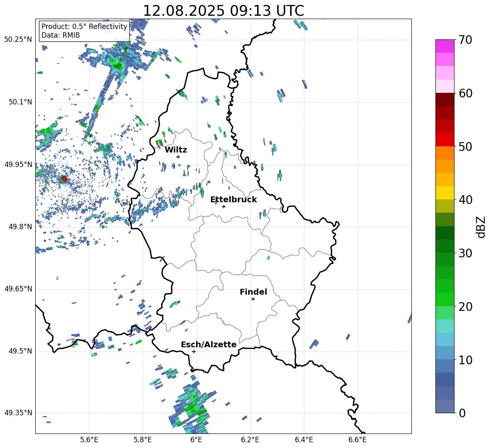Viewport: 491px width, 448px height.
Task: Click the dBZ colorbar axis label
Action: click(481, 227)
